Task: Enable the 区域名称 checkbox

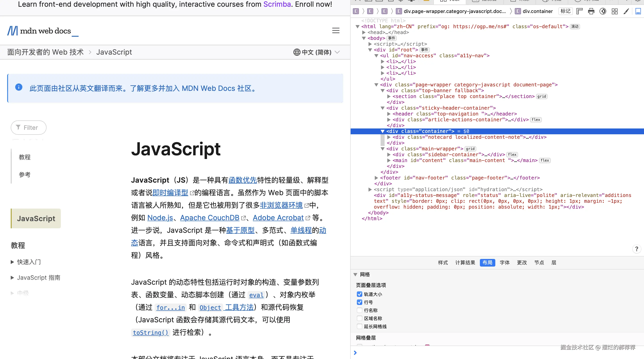Action: click(x=360, y=318)
